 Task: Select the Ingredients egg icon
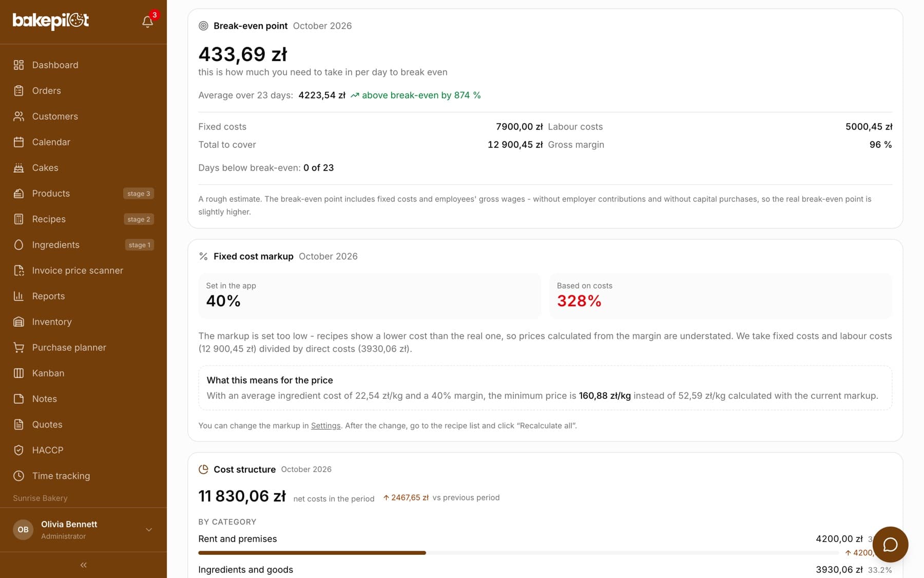[19, 245]
